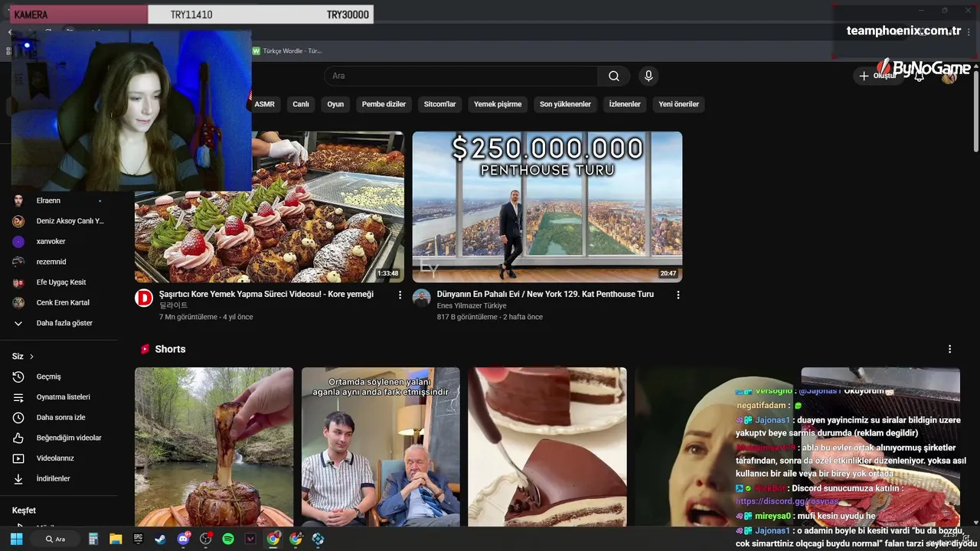This screenshot has width=980, height=551.
Task: Open the forest food Short
Action: [x=214, y=447]
